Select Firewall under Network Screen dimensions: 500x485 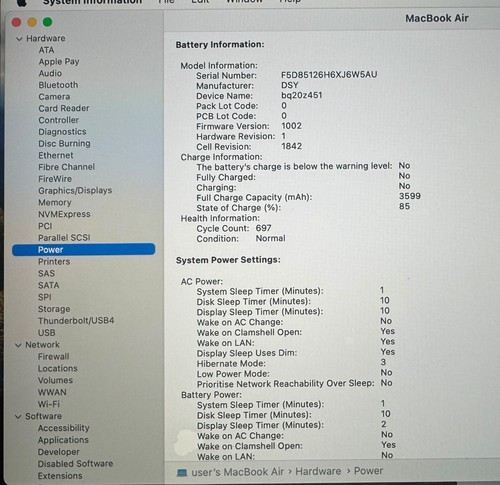tap(54, 357)
